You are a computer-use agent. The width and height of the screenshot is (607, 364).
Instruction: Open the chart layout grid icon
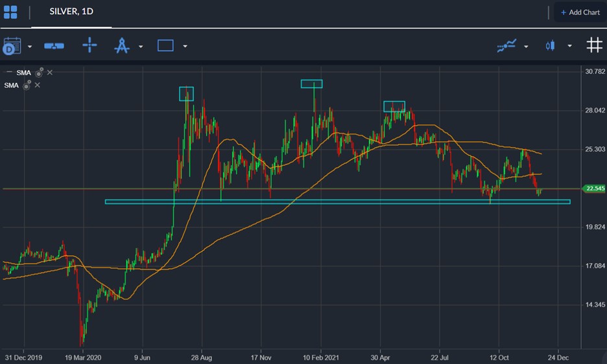tap(10, 12)
